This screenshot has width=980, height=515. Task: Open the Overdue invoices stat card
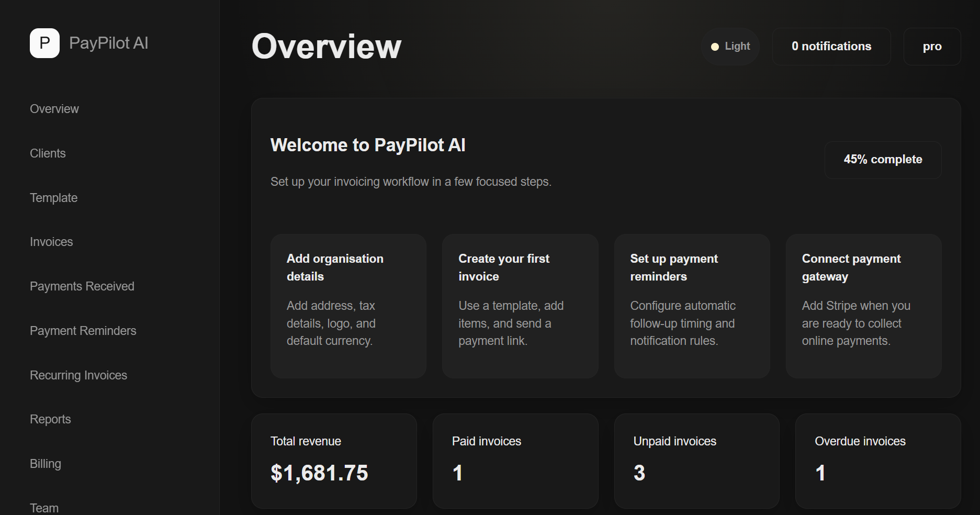878,461
